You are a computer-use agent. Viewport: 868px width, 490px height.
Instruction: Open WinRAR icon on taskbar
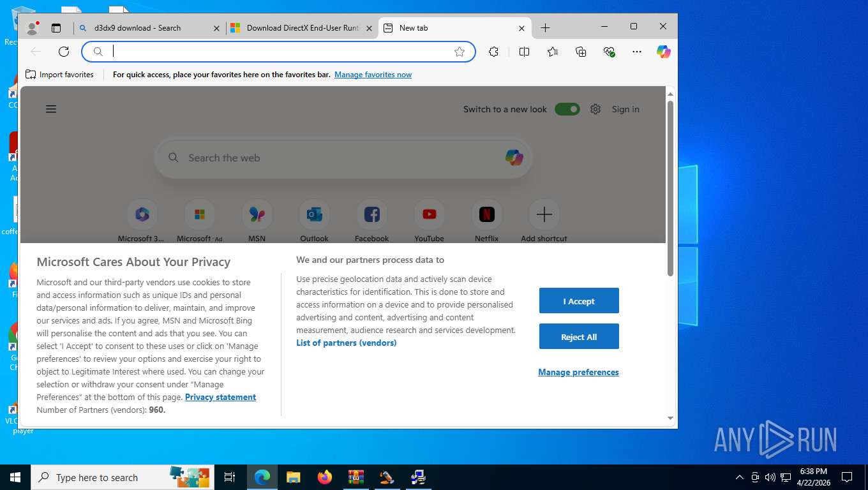[356, 477]
